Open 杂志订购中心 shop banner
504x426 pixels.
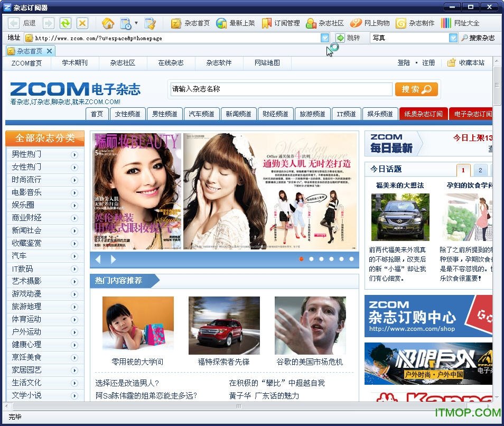[x=428, y=316]
